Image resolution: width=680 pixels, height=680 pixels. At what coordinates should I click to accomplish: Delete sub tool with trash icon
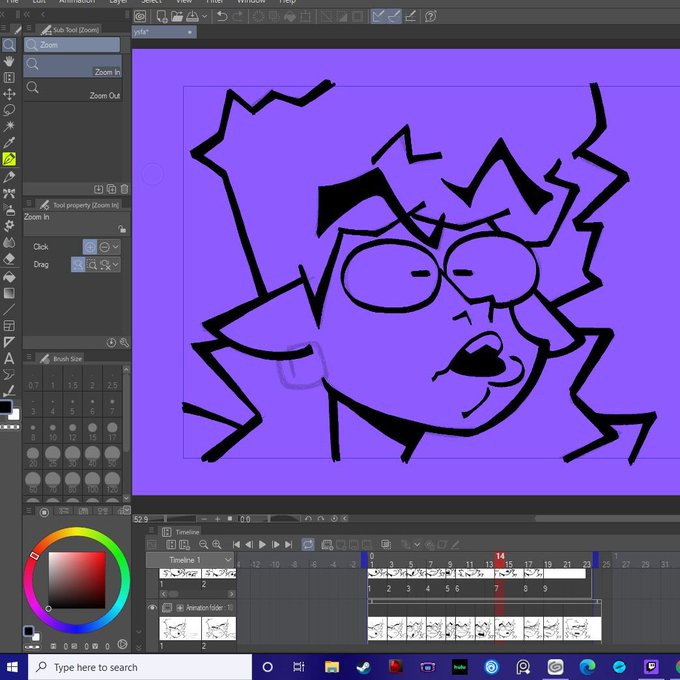(124, 189)
